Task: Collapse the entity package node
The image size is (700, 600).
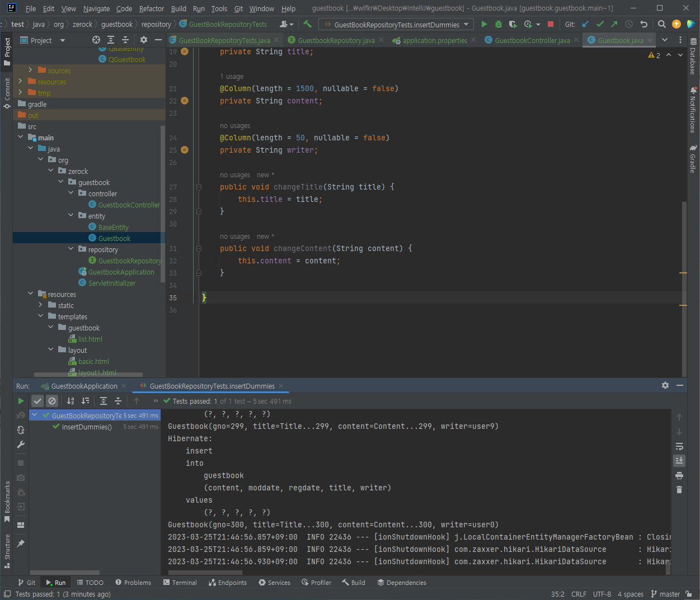Action: tap(71, 216)
